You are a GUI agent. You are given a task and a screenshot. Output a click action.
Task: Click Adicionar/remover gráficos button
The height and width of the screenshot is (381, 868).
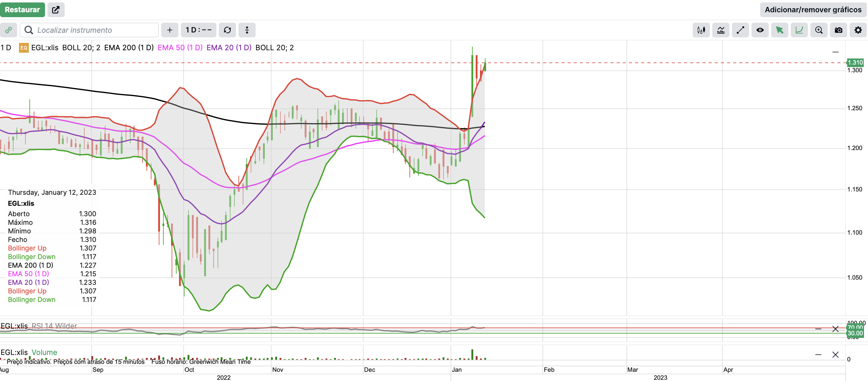pyautogui.click(x=813, y=10)
